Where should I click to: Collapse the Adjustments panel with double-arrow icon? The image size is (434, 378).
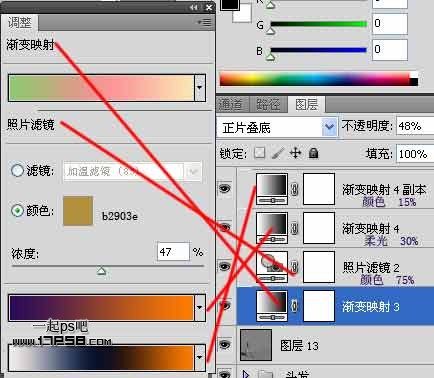(x=193, y=7)
